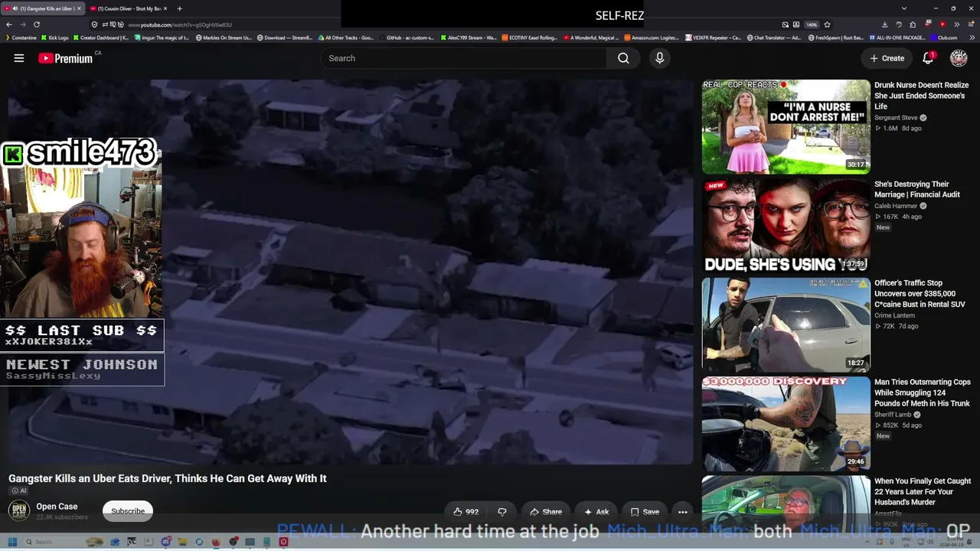Open the $3,000,000 Discovery thumbnail
980x551 pixels.
pyautogui.click(x=786, y=423)
